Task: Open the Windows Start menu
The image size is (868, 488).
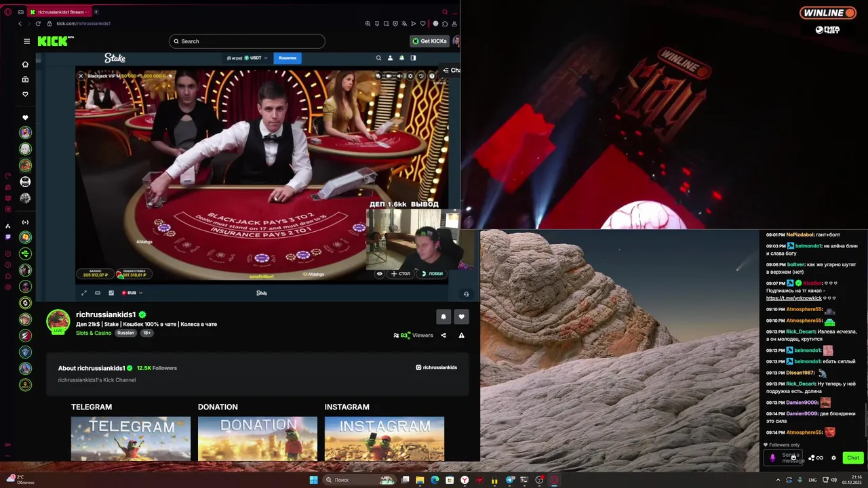Action: (313, 480)
